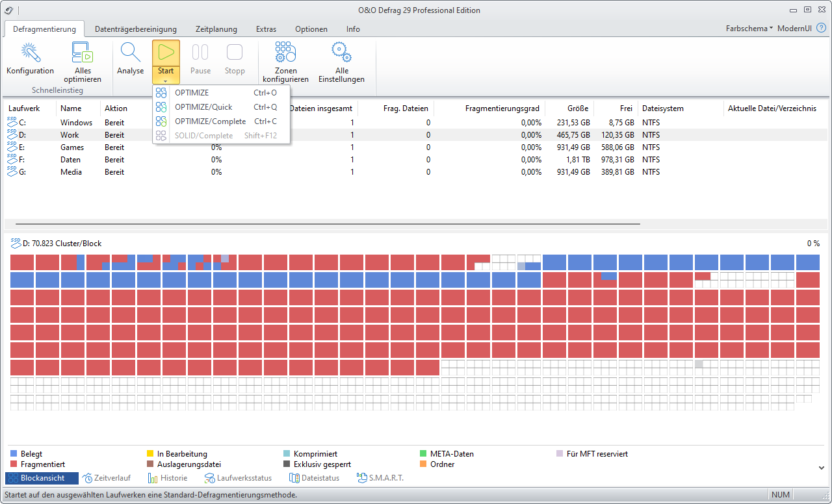Click SSD drive icon for E:
The height and width of the screenshot is (504, 832).
tap(12, 147)
